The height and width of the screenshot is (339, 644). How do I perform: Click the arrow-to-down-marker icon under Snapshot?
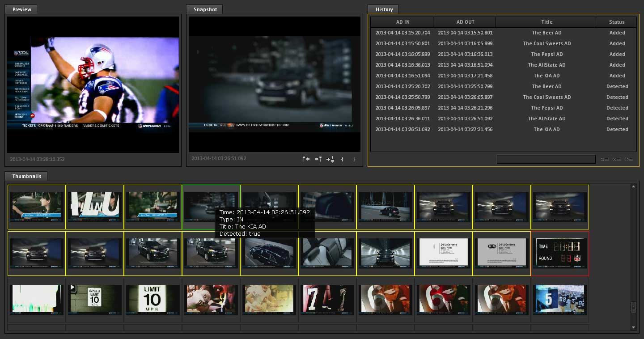pos(330,159)
